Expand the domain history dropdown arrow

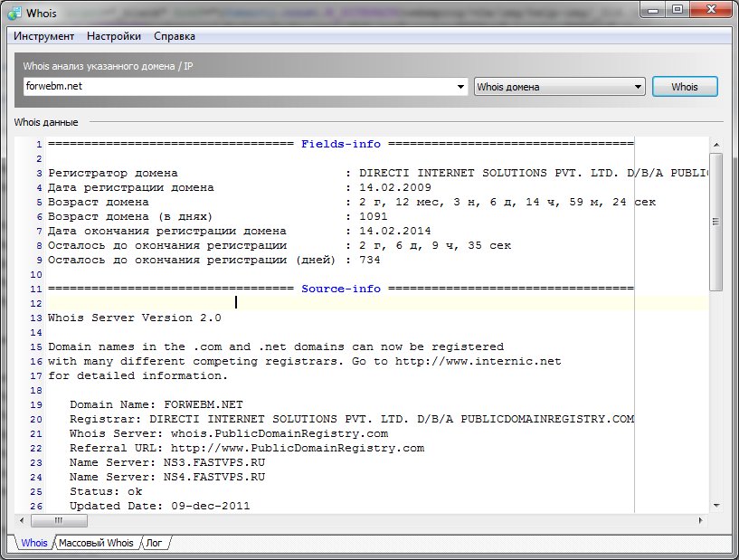(462, 87)
